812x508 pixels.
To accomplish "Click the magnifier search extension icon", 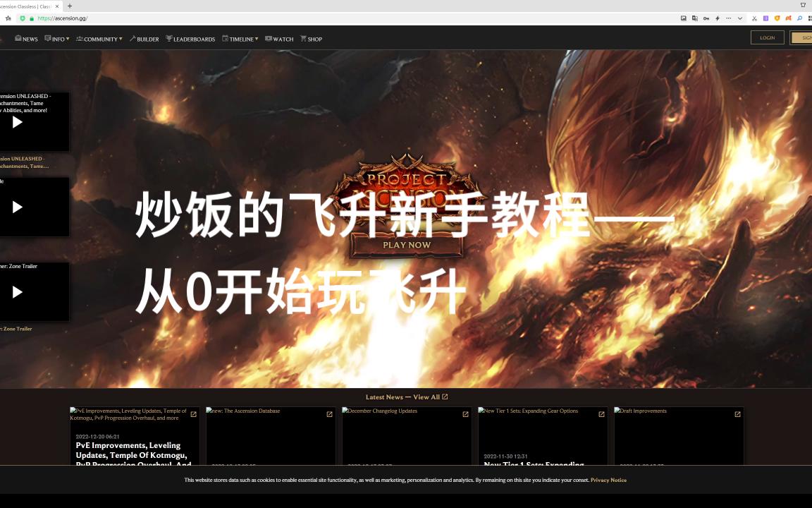I will (x=800, y=18).
